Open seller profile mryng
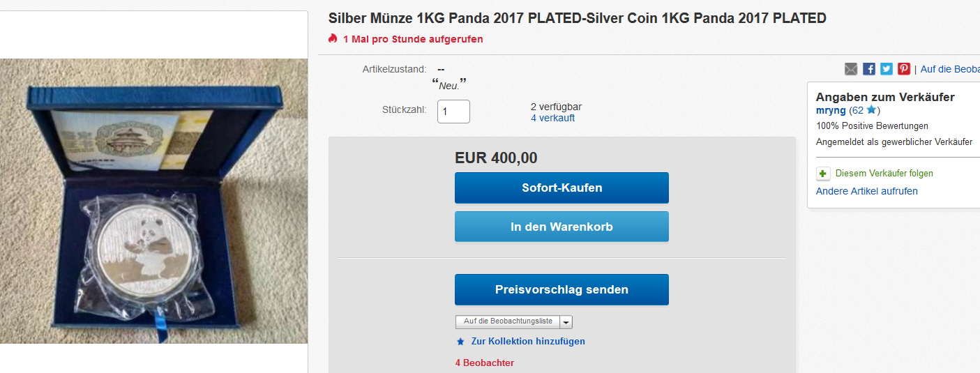 coord(831,111)
